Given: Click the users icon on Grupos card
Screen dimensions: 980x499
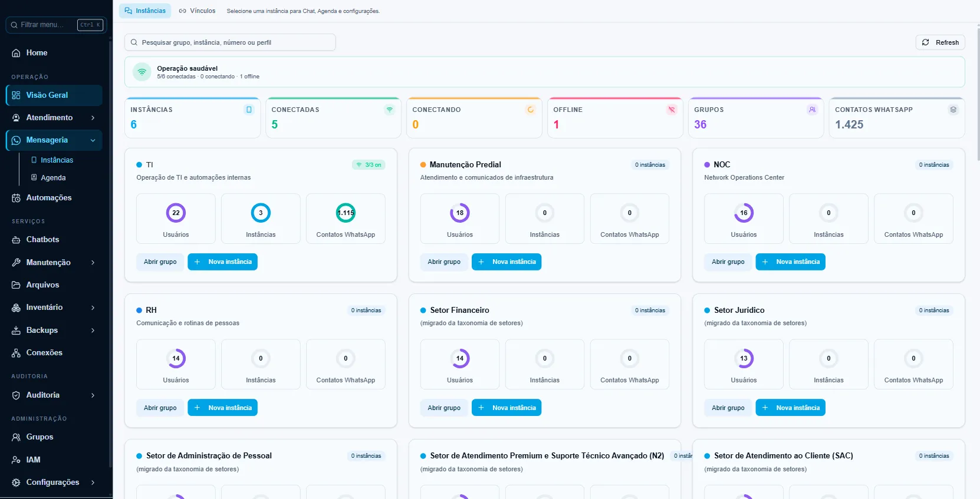Looking at the screenshot, I should point(813,110).
